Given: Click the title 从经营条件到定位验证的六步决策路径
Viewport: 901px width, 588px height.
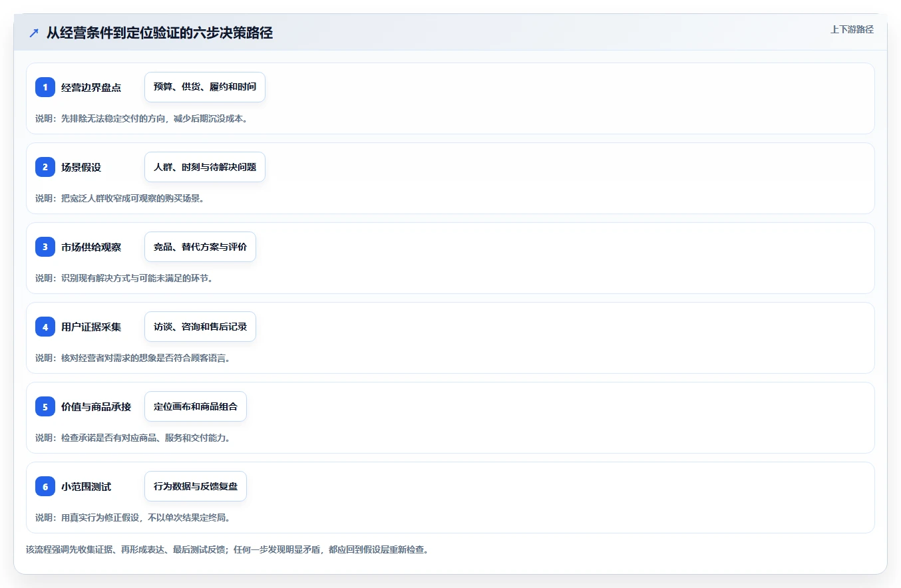Looking at the screenshot, I should click(160, 33).
